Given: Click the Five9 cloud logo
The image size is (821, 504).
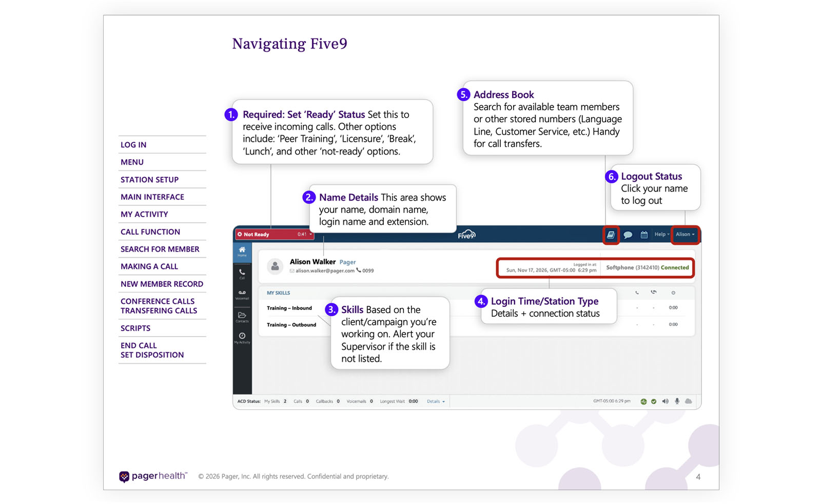Looking at the screenshot, I should coord(467,234).
